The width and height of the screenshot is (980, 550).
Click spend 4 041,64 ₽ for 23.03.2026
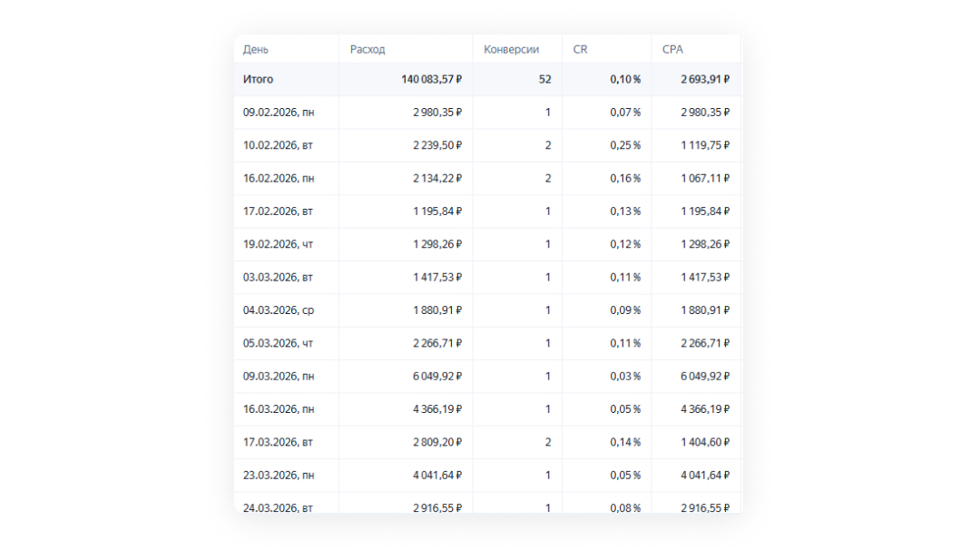[437, 476]
